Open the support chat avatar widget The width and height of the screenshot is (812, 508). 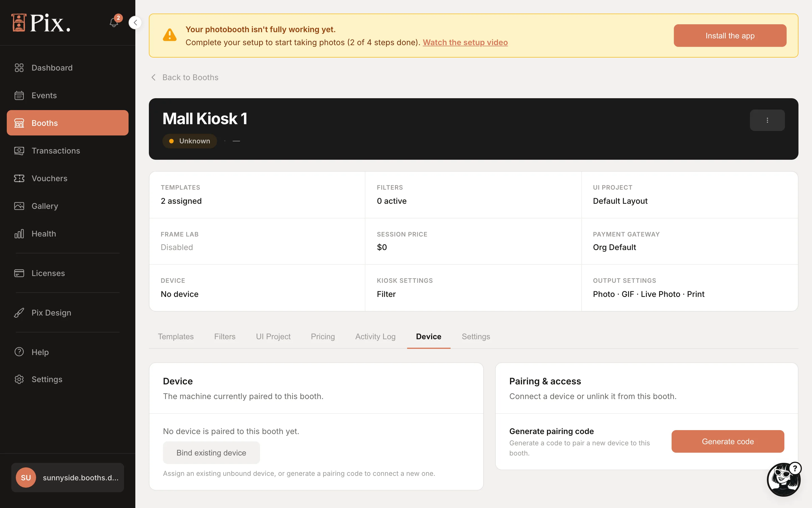[784, 479]
